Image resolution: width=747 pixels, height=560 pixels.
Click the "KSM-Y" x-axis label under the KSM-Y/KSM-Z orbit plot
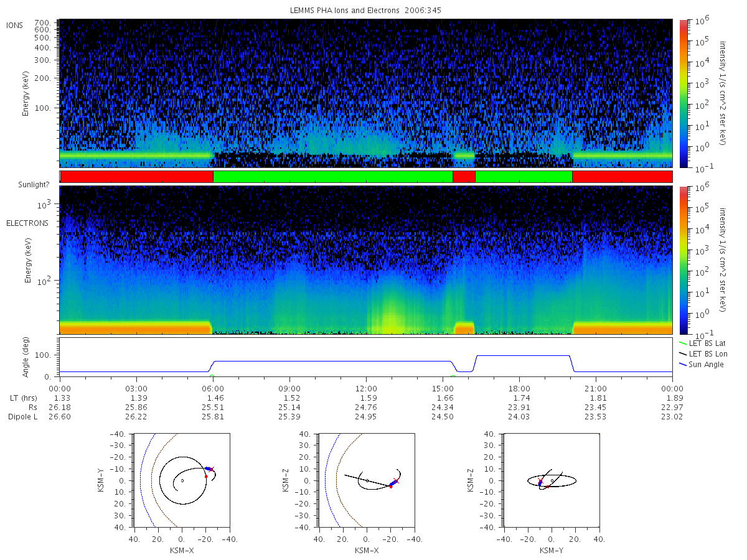[550, 551]
